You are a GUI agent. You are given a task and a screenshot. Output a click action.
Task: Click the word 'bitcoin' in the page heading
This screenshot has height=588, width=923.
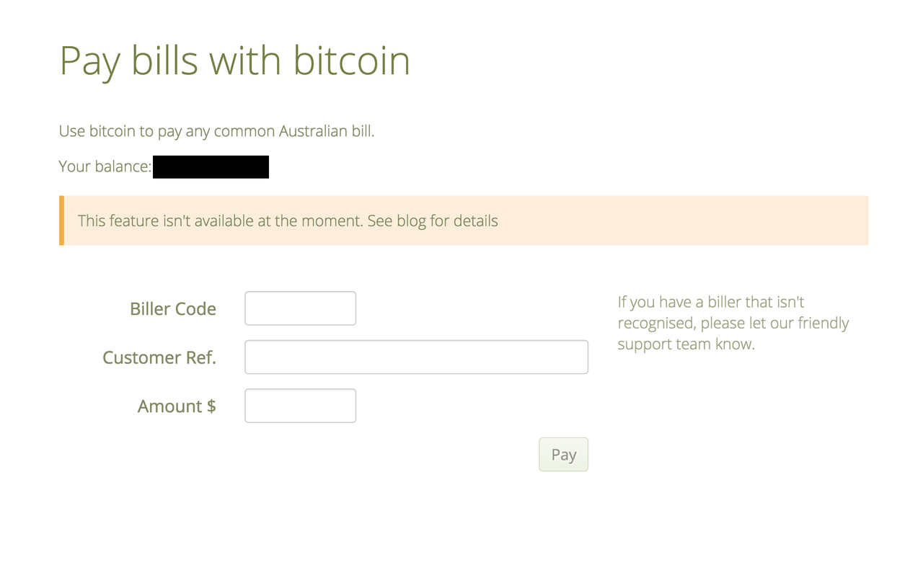[x=352, y=61]
